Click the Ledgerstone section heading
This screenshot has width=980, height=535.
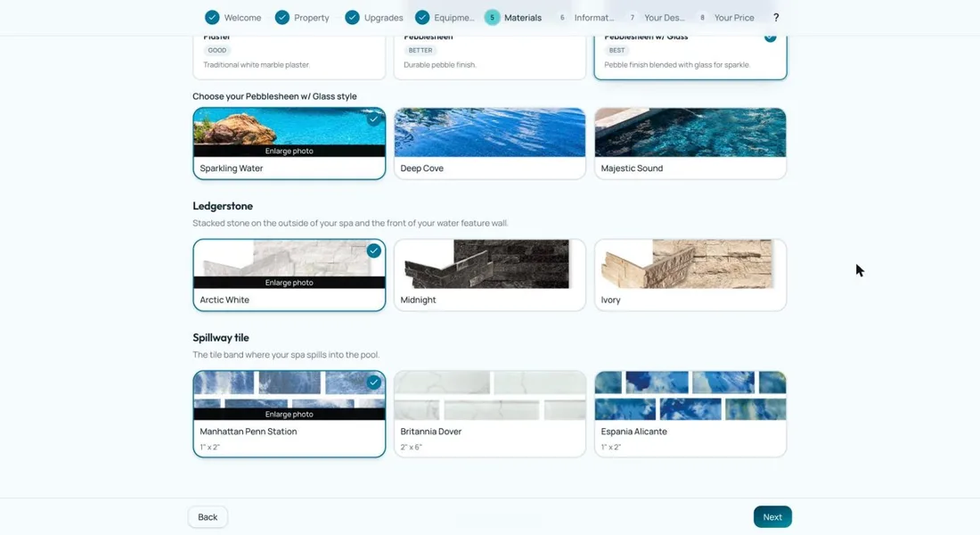223,206
